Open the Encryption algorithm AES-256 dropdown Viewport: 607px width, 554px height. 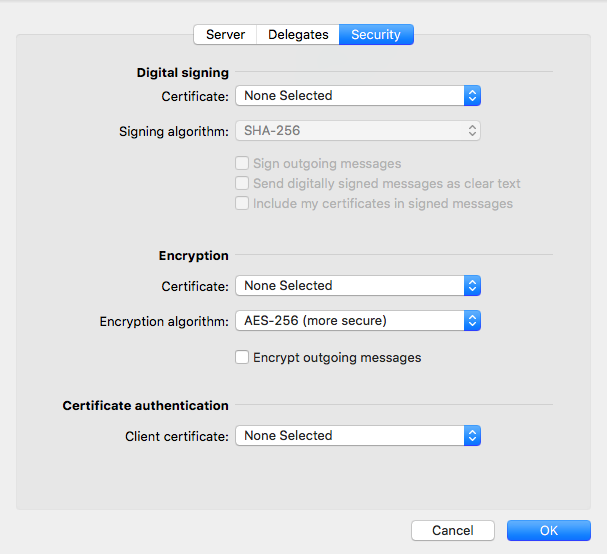[x=358, y=321]
